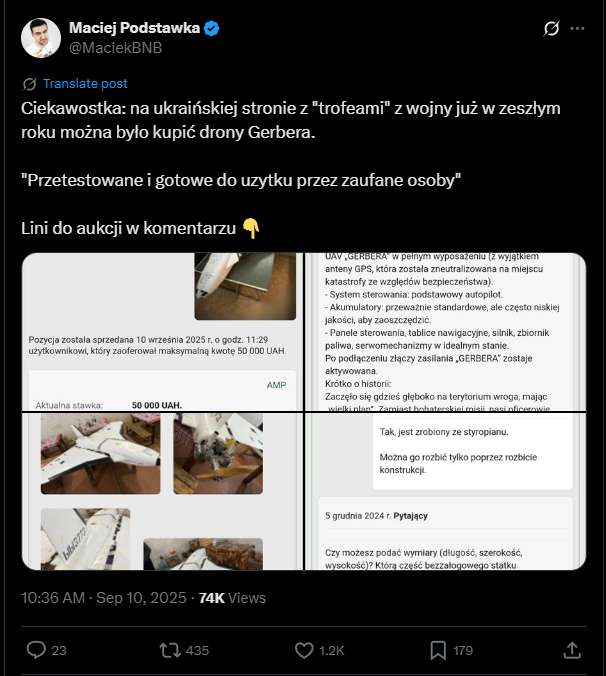This screenshot has height=676, width=606.
Task: Click the 1.2K likes count
Action: click(332, 650)
